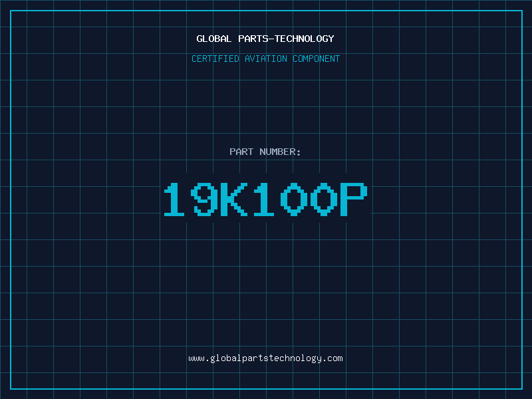Image resolution: width=532 pixels, height=399 pixels.
Task: Select the NUMBER: label text
Action: point(280,152)
